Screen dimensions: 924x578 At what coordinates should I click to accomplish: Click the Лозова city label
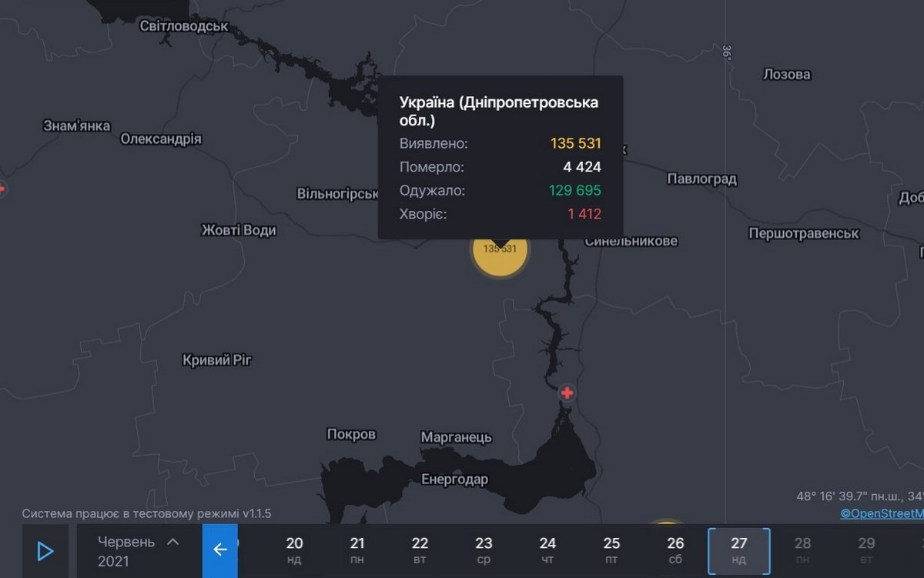coord(786,75)
